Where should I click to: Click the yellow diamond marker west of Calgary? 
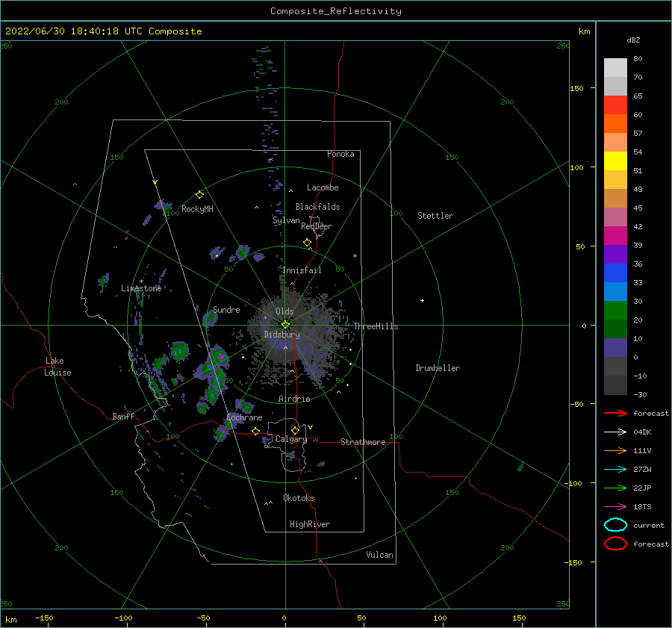click(256, 431)
